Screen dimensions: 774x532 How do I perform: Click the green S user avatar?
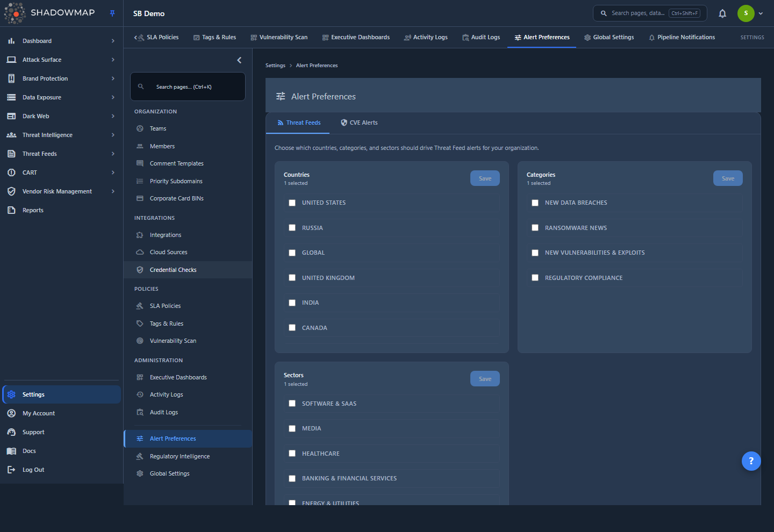[x=746, y=13]
